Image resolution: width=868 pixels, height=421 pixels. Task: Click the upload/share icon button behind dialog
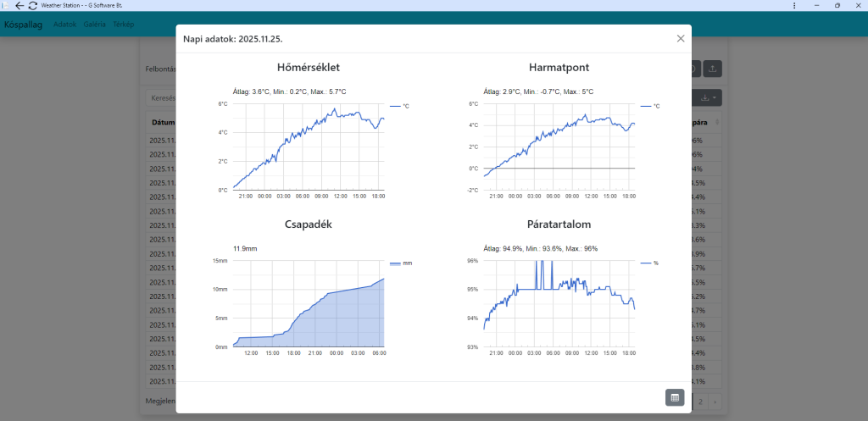(713, 69)
